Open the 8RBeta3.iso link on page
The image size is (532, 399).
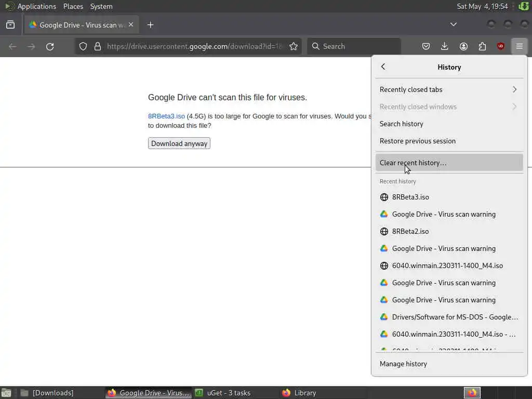166,116
